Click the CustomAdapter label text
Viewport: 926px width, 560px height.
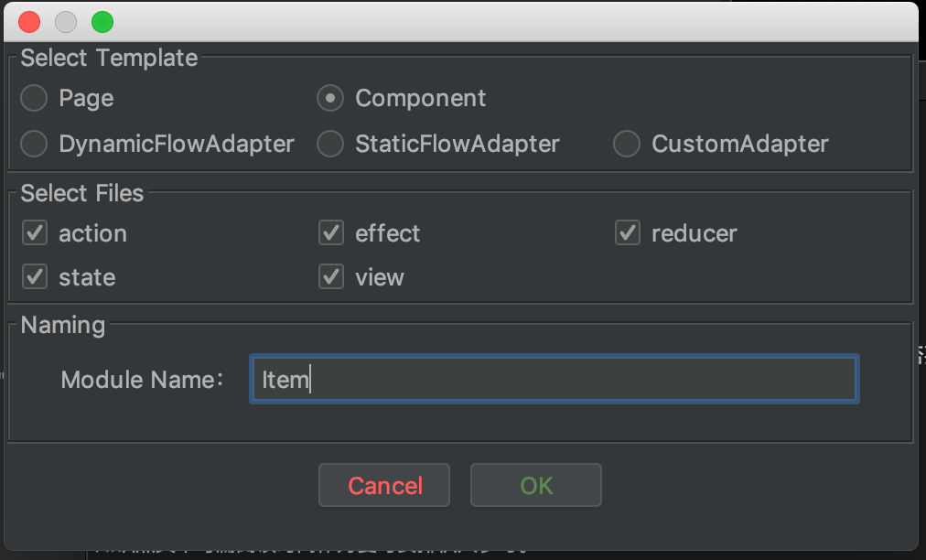pos(740,144)
